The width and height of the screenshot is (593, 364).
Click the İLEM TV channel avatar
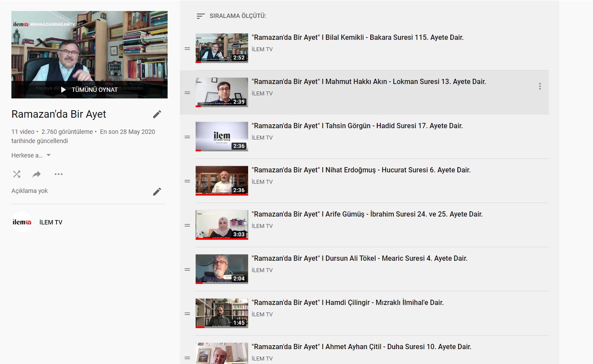pyautogui.click(x=22, y=222)
